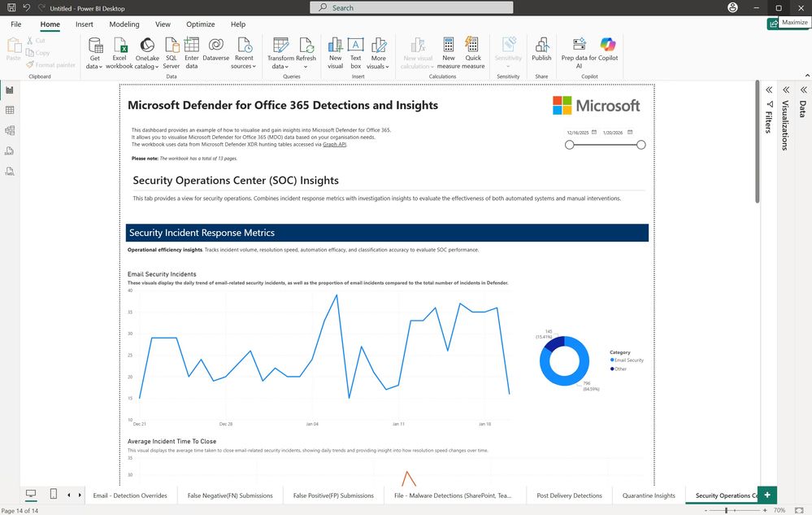The width and height of the screenshot is (812, 515).
Task: Open Quarantine Insights page tab
Action: click(649, 495)
